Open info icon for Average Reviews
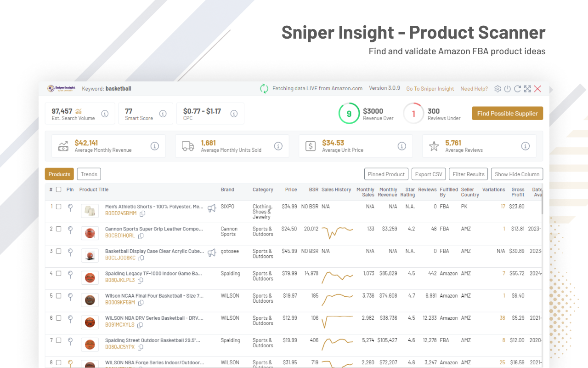The image size is (588, 368). click(526, 146)
